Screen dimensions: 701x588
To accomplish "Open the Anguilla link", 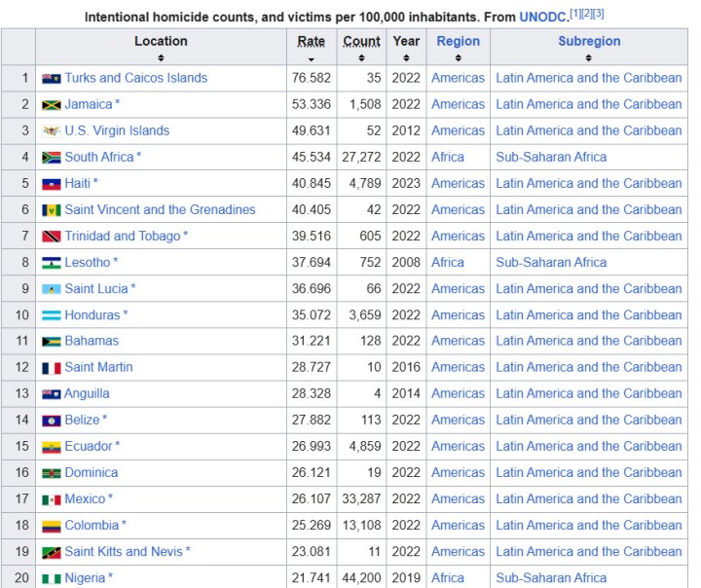I will point(87,393).
